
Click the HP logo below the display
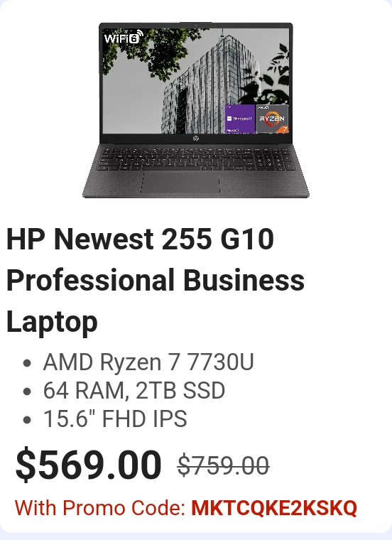tap(196, 139)
